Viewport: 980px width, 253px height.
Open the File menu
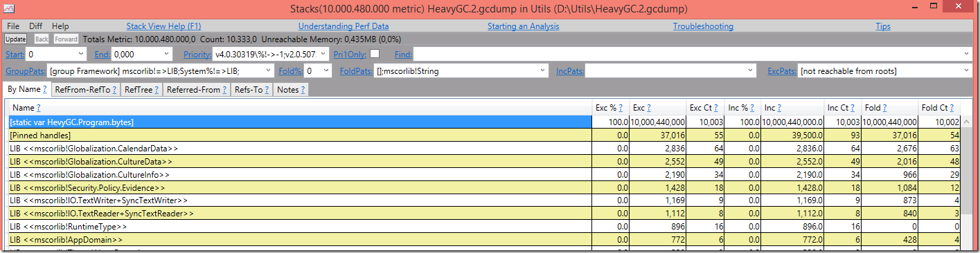point(13,26)
